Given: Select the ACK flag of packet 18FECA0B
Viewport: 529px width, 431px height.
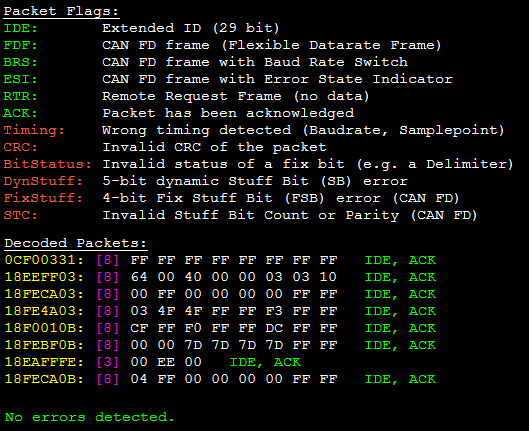Looking at the screenshot, I should tap(422, 379).
